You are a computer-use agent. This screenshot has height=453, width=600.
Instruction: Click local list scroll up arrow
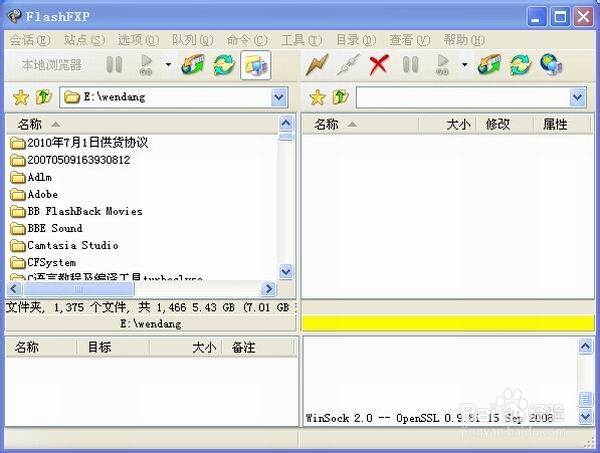click(286, 123)
